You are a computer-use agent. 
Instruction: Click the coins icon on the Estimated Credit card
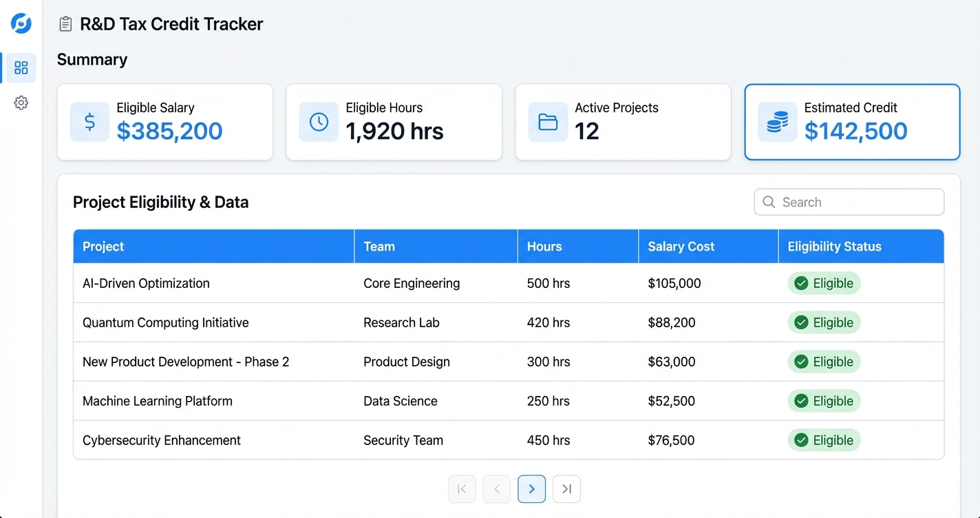(x=776, y=122)
